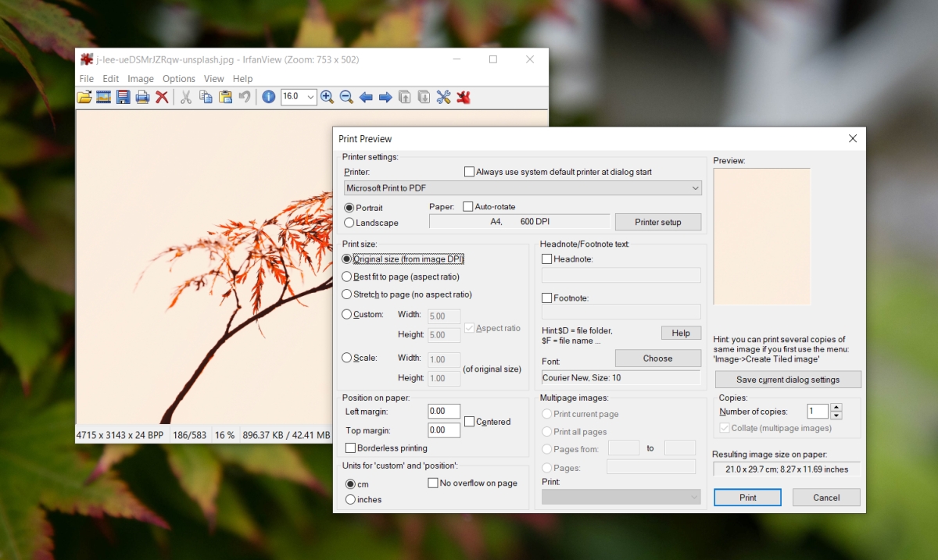This screenshot has height=560, width=938.
Task: Click the Open file folder icon
Action: tap(84, 97)
